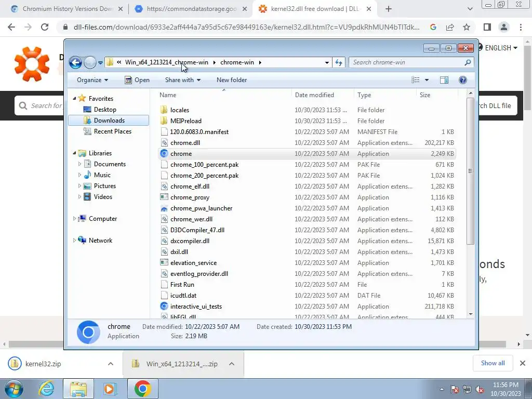
Task: Expand the Network tree node
Action: 74,241
